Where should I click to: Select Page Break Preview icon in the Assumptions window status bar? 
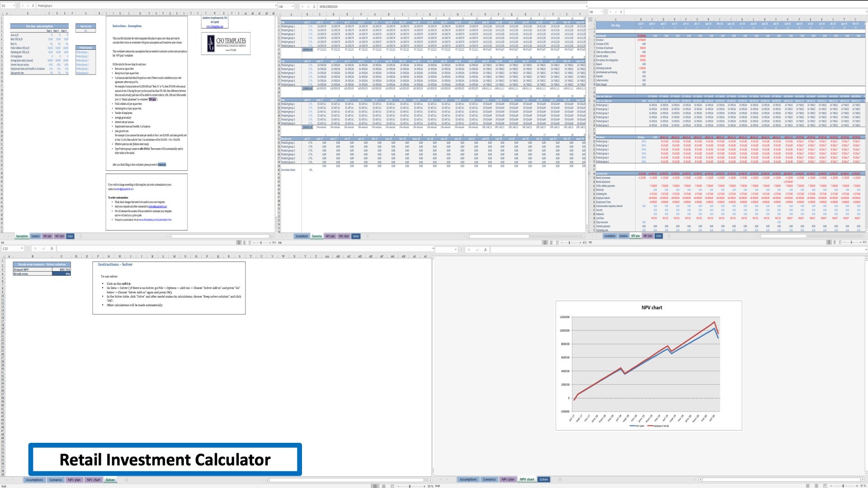click(250, 243)
